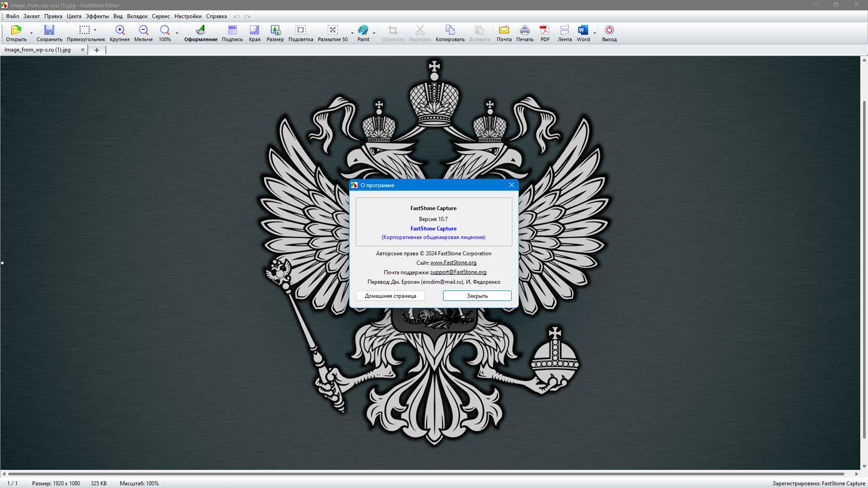Open the Захват menu

(x=32, y=16)
